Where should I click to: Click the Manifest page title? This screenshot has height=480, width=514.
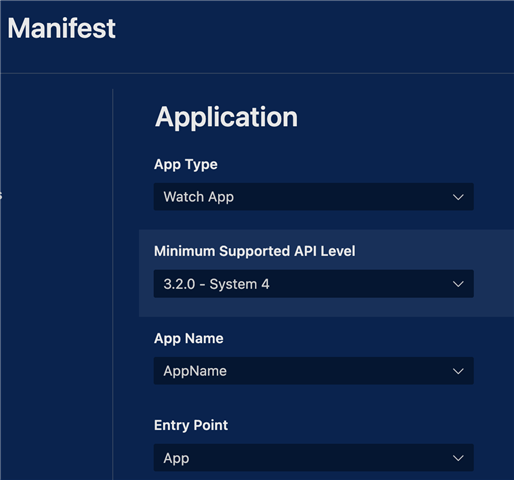pos(62,28)
